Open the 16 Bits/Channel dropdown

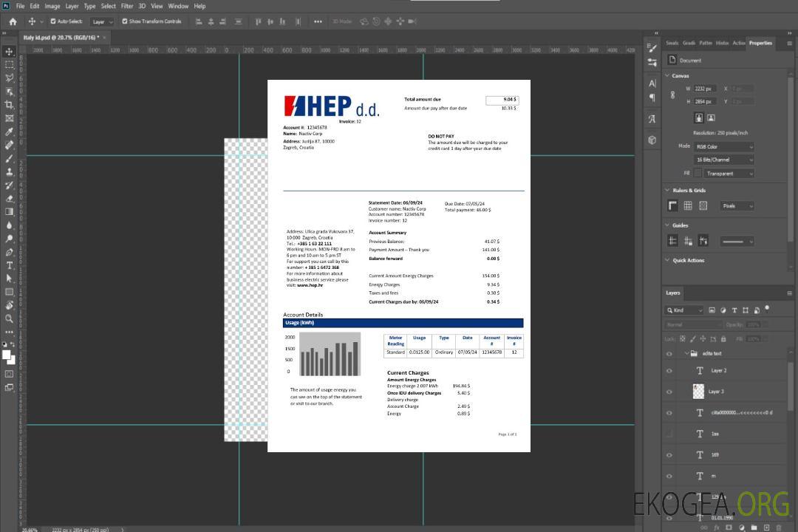coord(723,160)
